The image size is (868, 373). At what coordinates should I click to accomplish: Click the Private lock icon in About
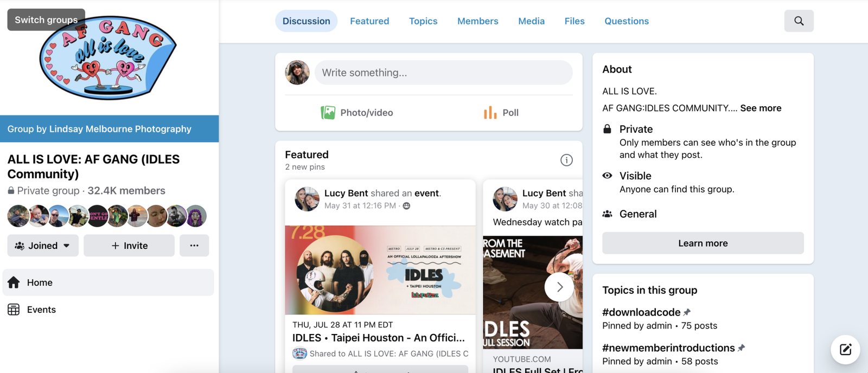(608, 129)
